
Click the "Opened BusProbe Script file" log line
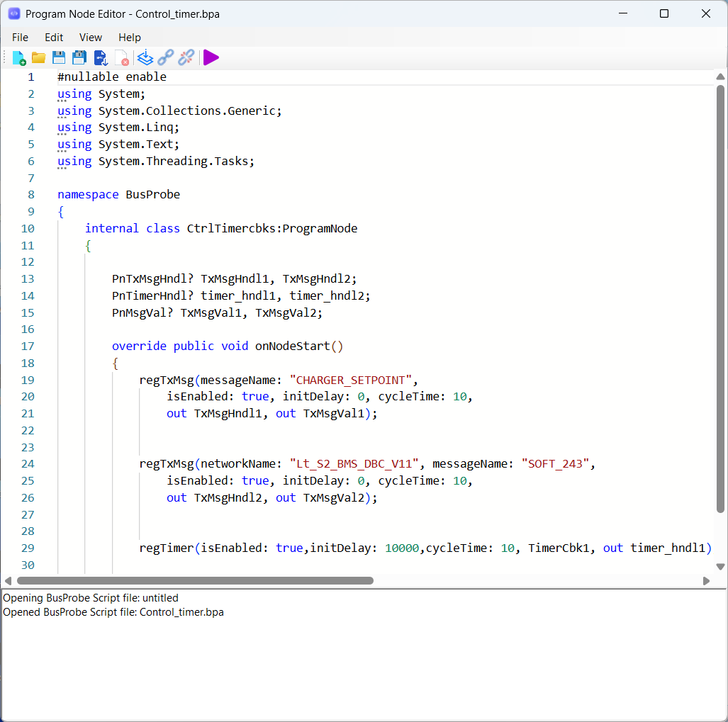113,612
